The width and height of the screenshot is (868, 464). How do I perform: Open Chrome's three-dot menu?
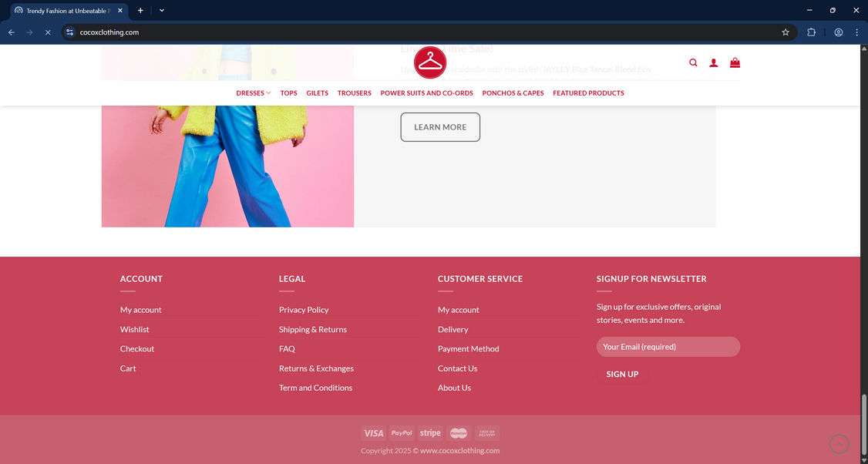pos(856,32)
